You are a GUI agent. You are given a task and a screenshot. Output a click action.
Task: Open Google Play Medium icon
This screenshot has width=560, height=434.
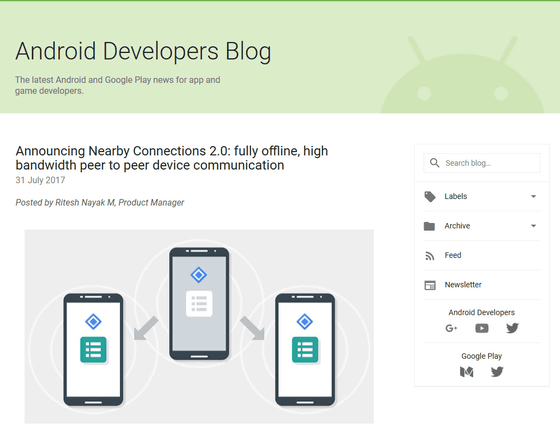[466, 372]
